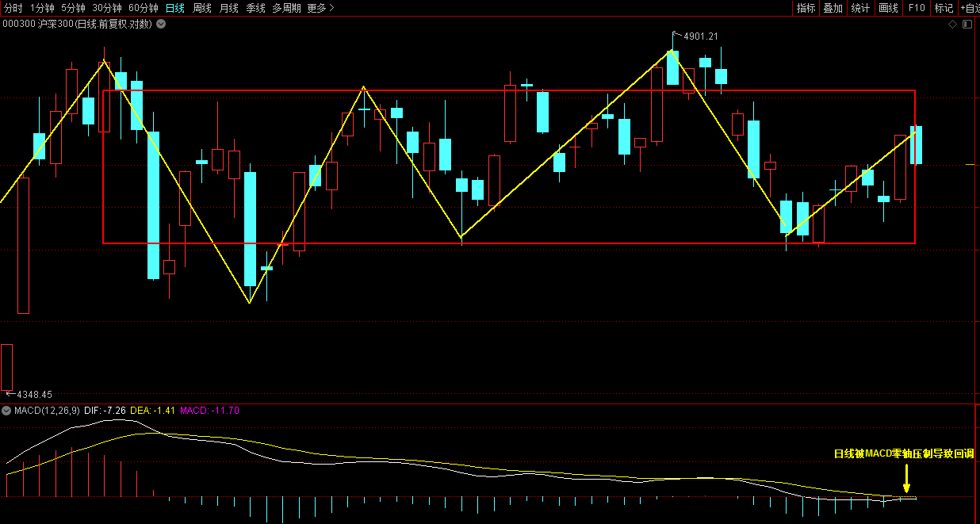980x524 pixels.
Task: Select the 5分钟 period tab
Action: [73, 8]
